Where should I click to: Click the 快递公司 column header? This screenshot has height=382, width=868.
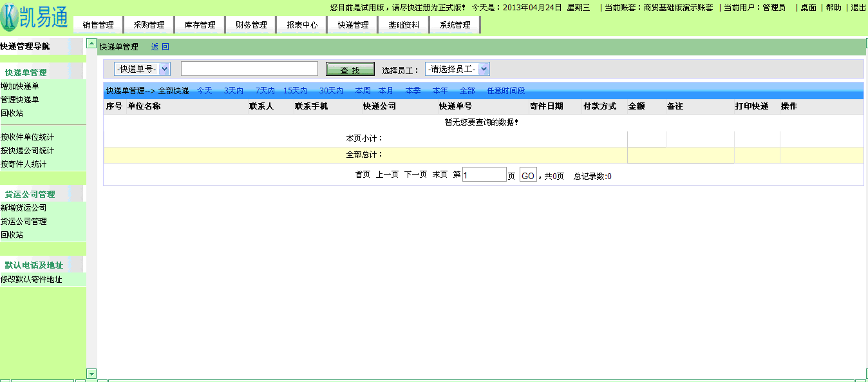(379, 106)
